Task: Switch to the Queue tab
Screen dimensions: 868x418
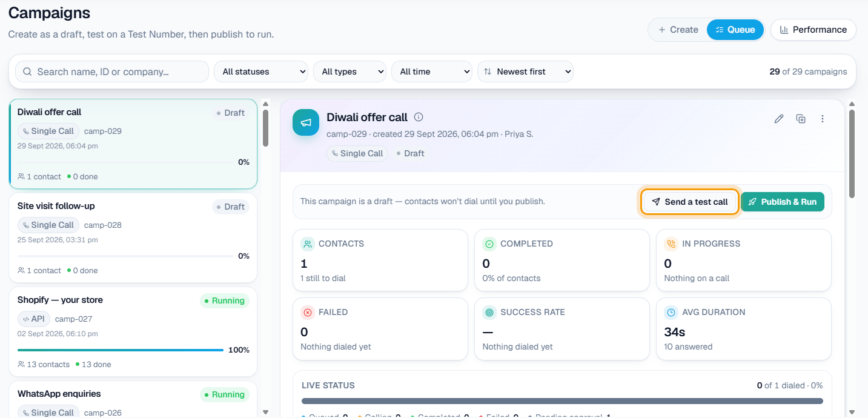Action: click(735, 30)
